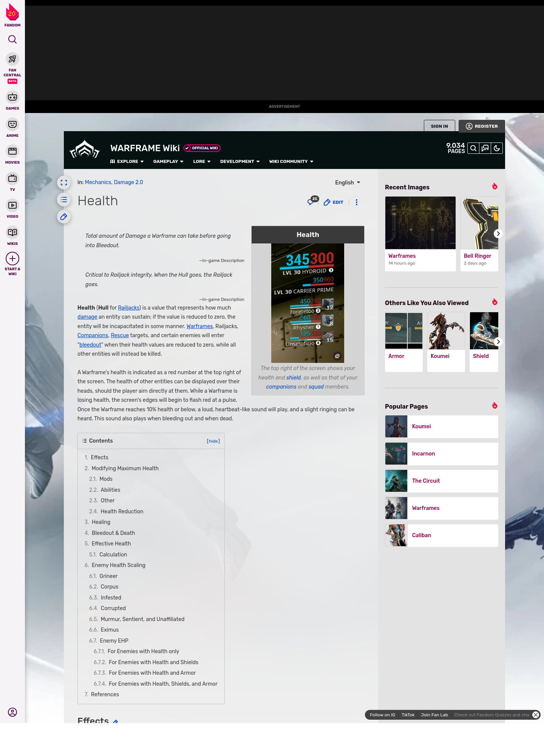
Task: Jump to Eximus subsection in contents
Action: (110, 630)
